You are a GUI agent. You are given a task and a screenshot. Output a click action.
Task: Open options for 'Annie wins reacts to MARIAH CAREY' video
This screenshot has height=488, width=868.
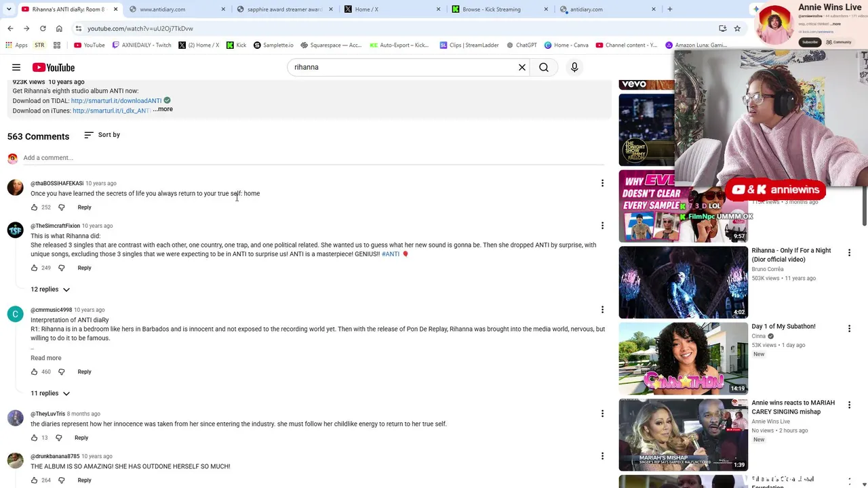coord(849,405)
